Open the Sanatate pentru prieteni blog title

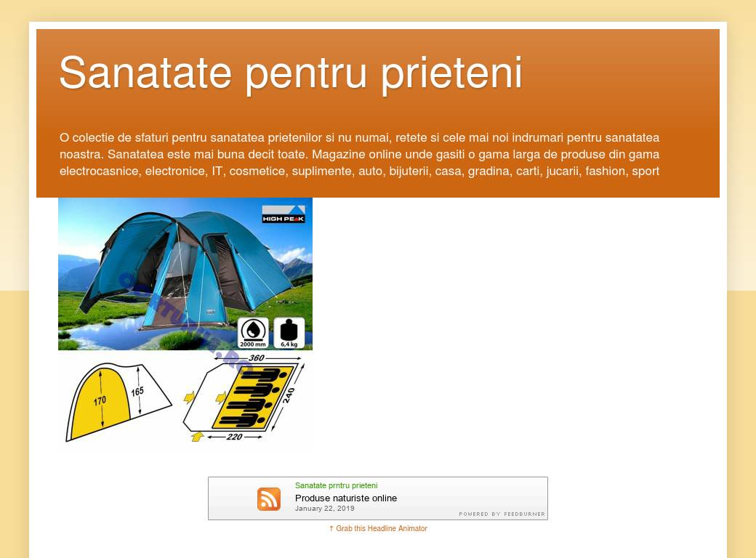291,73
